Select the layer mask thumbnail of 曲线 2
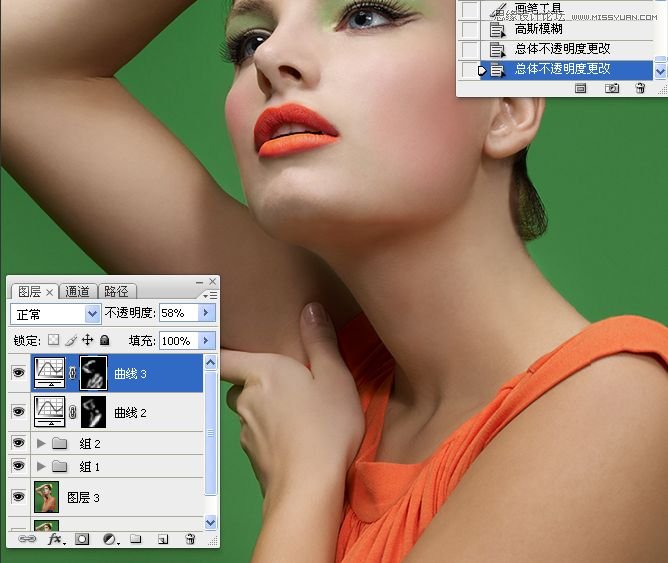The height and width of the screenshot is (563, 668). pos(93,412)
